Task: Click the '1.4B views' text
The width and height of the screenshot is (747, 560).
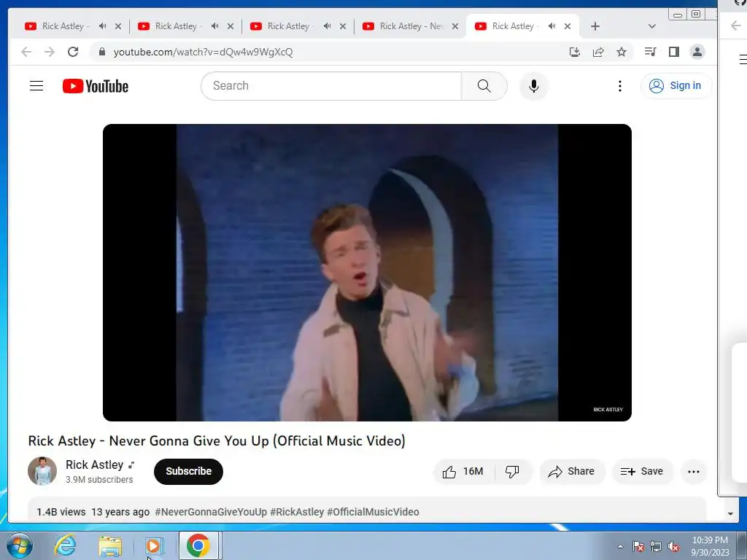Action: (x=61, y=512)
